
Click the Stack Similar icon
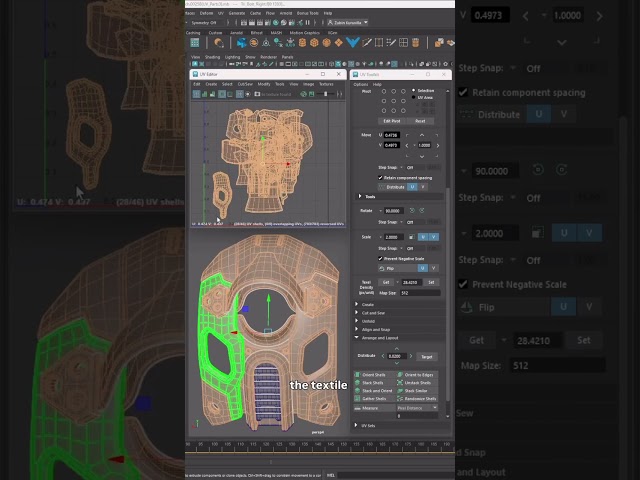click(x=400, y=391)
